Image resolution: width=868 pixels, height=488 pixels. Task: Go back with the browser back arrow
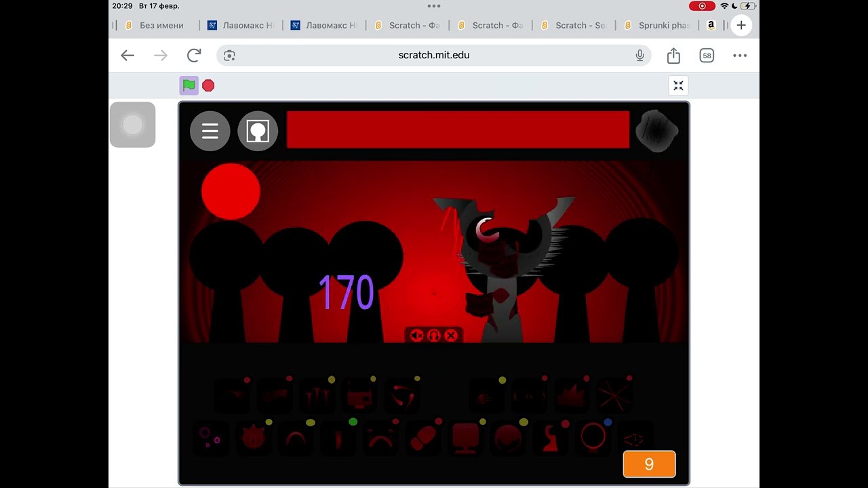127,56
